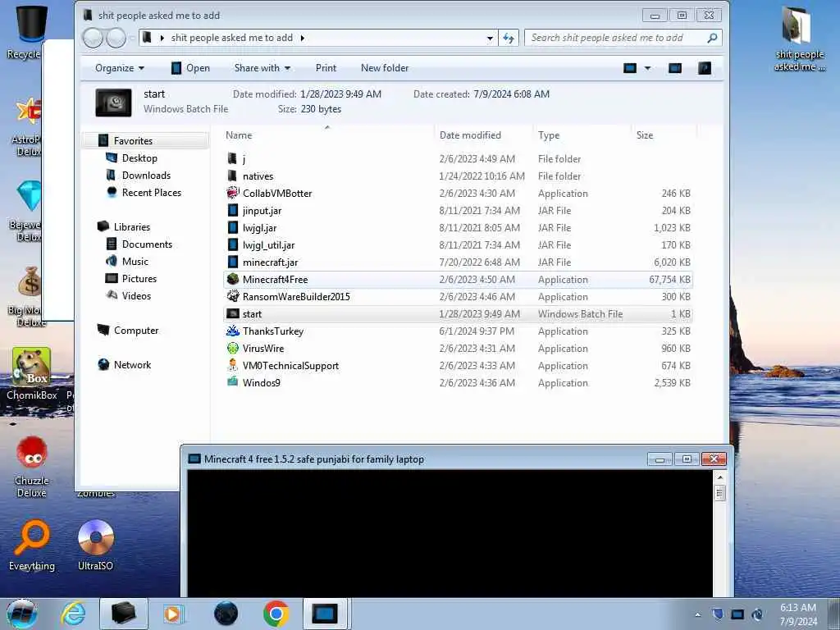Open Windows Media Player from taskbar
Image resolution: width=840 pixels, height=630 pixels.
172,614
